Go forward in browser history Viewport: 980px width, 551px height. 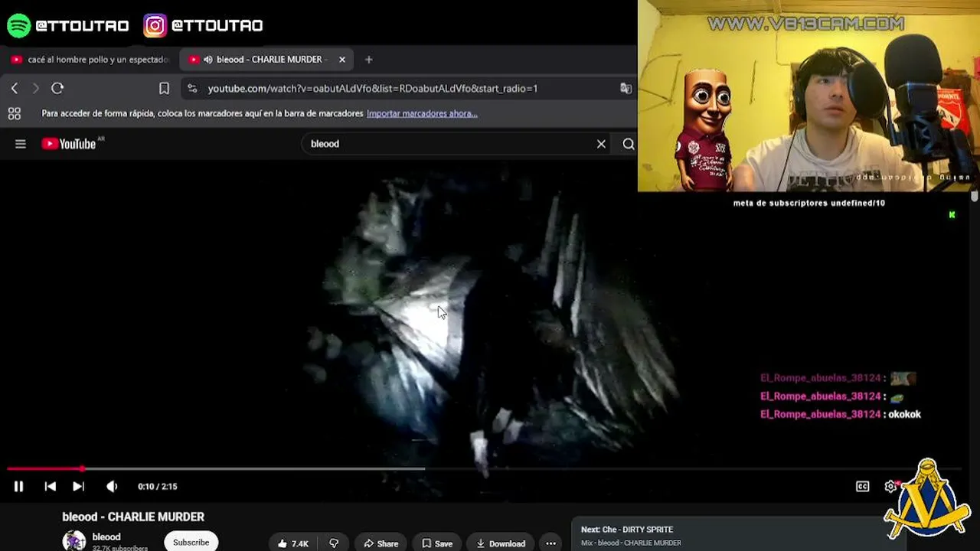[35, 88]
